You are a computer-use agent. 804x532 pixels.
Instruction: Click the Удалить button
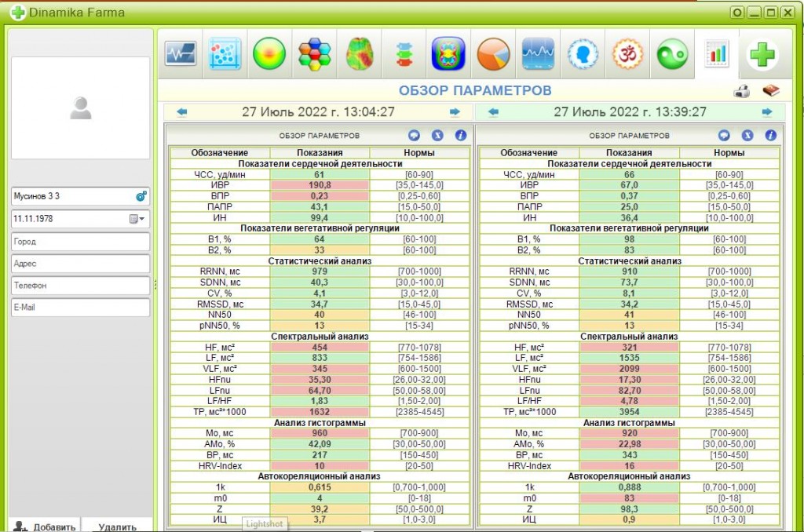(118, 527)
